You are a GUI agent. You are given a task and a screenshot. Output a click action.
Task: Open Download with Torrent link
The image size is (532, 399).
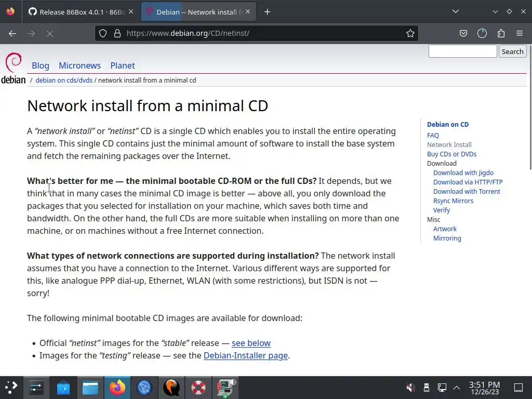[x=467, y=191]
